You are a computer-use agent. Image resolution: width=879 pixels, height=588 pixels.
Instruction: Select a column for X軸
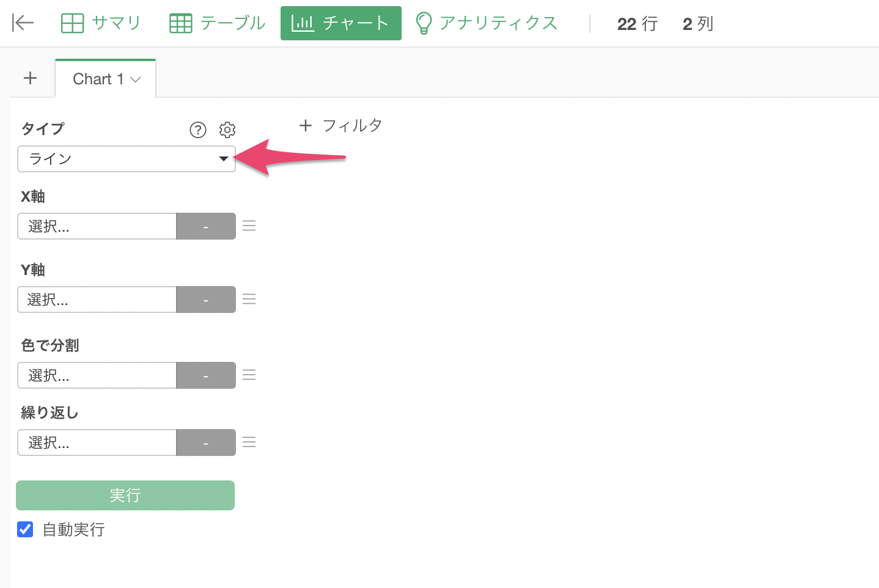pyautogui.click(x=97, y=226)
